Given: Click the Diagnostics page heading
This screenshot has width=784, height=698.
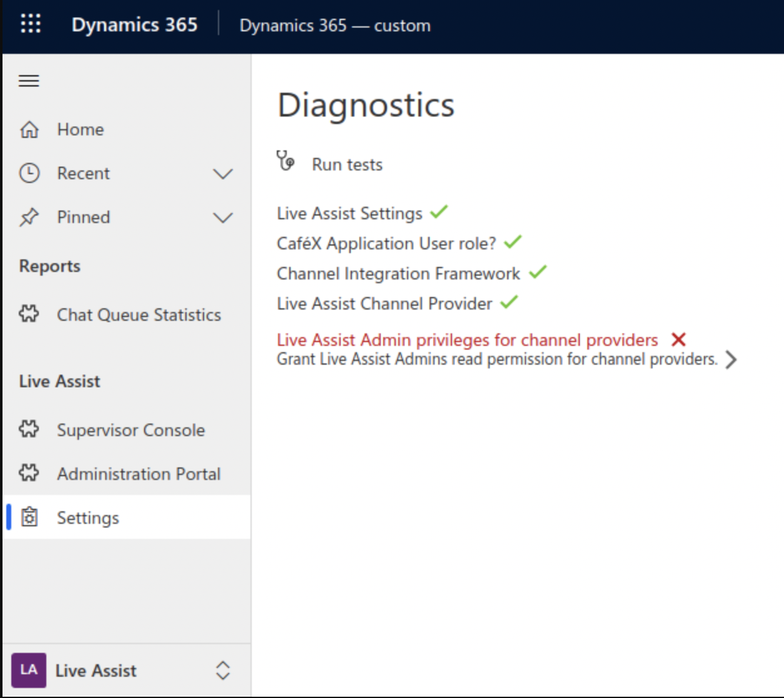Looking at the screenshot, I should pyautogui.click(x=366, y=105).
